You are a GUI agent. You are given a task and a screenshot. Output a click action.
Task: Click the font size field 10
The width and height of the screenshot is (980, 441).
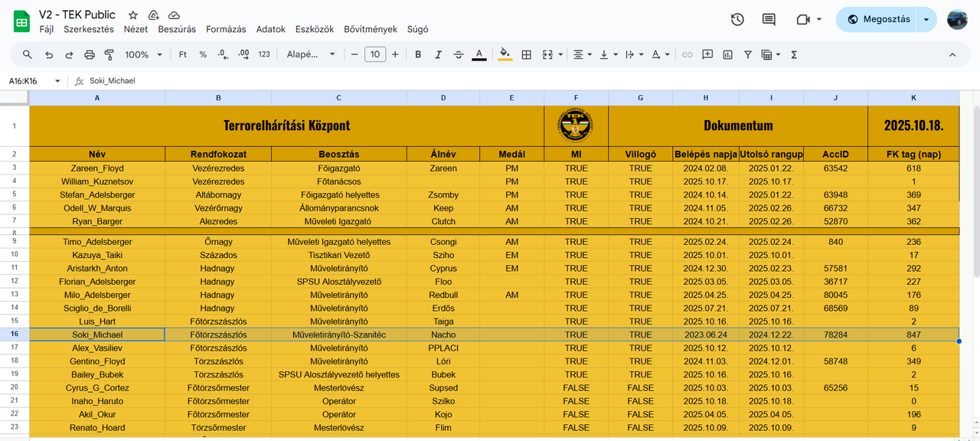(x=375, y=54)
